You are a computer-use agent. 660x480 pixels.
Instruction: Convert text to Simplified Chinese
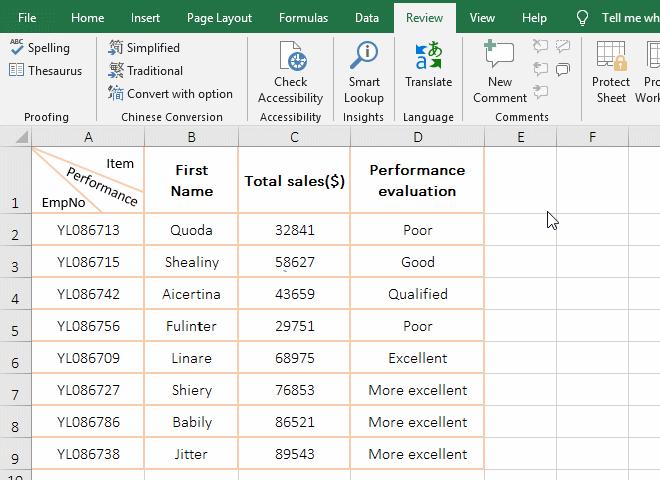coord(144,48)
